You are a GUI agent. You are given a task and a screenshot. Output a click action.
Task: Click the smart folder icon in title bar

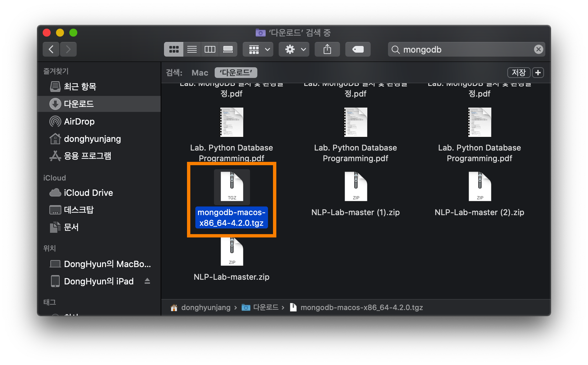click(260, 33)
